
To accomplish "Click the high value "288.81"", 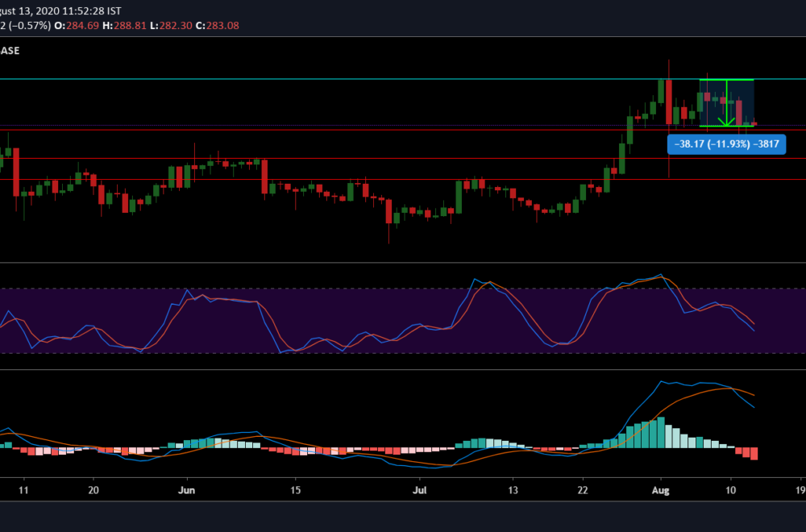I will [130, 26].
